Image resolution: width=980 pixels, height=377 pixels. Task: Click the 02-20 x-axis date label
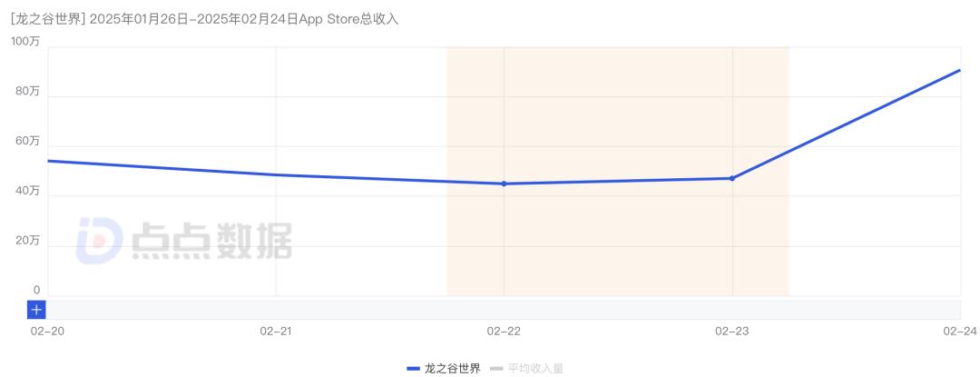[47, 332]
